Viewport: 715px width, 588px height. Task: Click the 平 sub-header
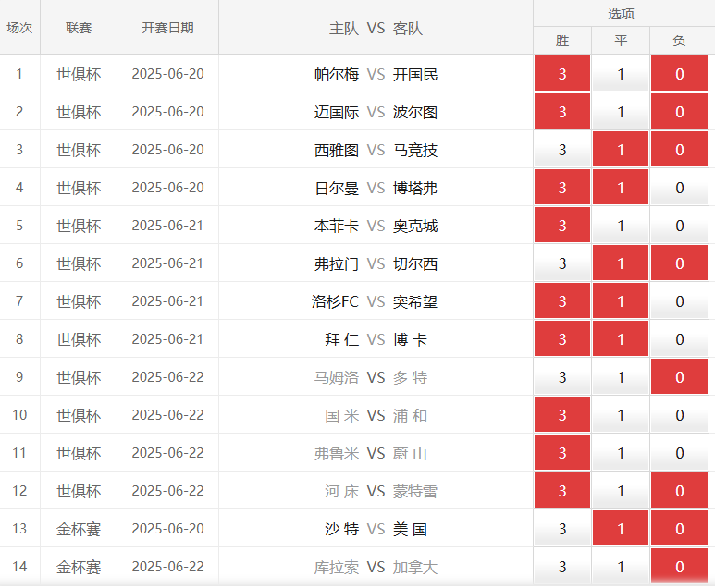[621, 41]
